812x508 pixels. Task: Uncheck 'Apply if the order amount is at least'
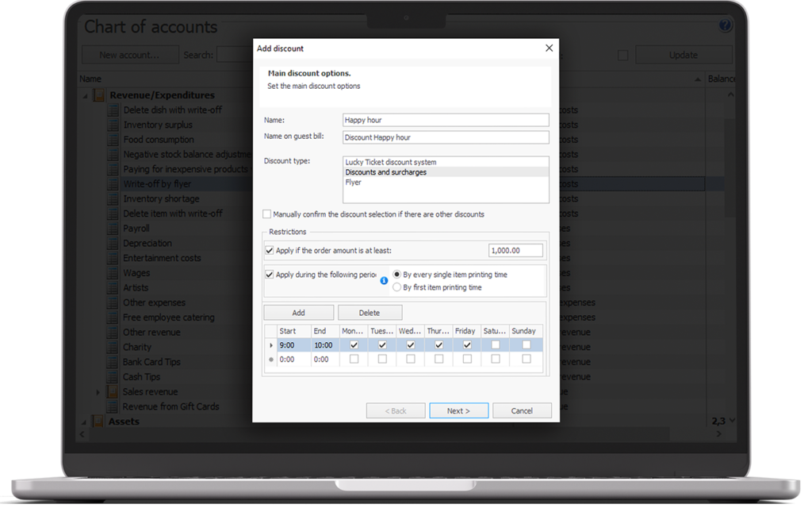click(270, 250)
